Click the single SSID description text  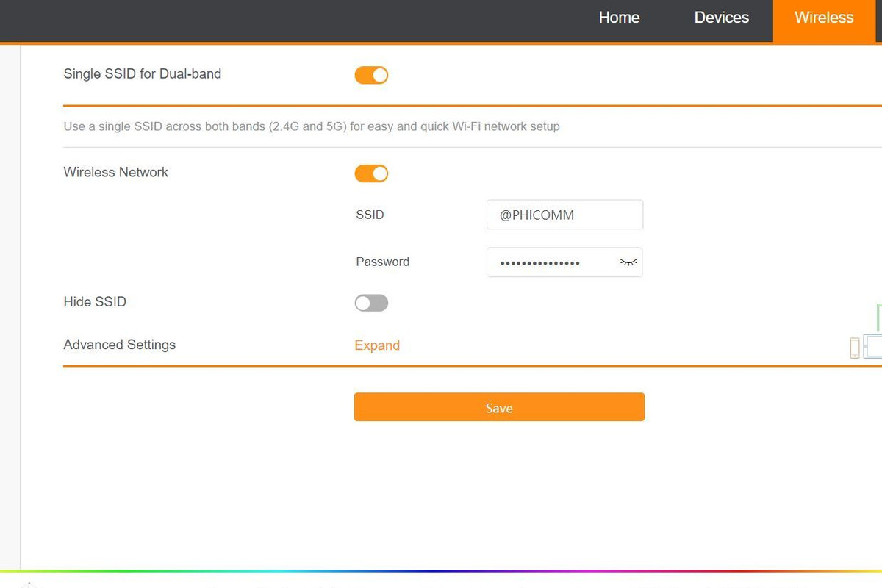point(312,126)
